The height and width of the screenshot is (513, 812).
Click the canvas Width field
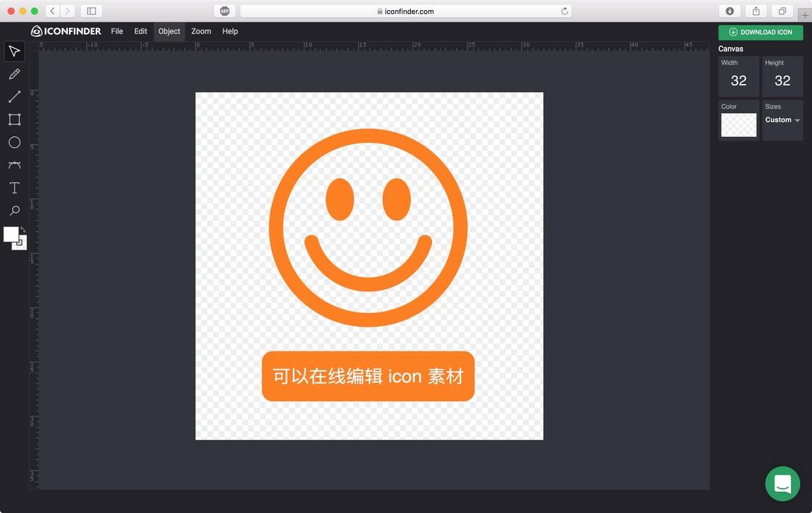(739, 77)
